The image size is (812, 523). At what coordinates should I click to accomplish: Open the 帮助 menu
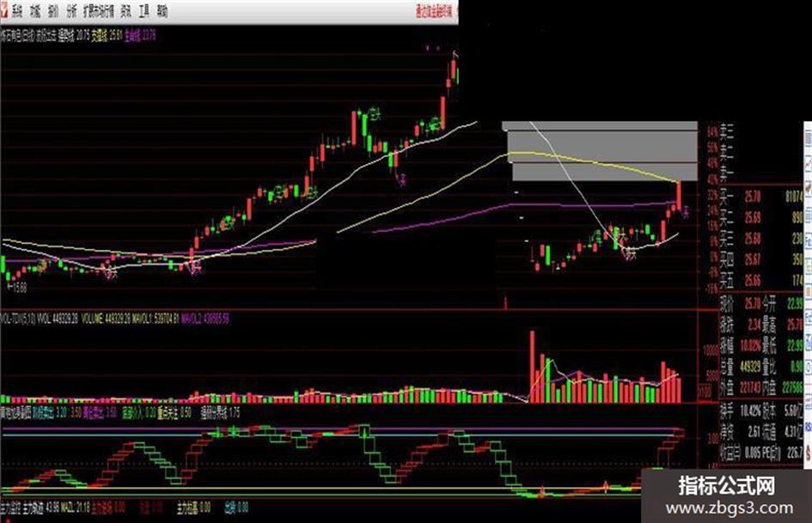coord(162,11)
